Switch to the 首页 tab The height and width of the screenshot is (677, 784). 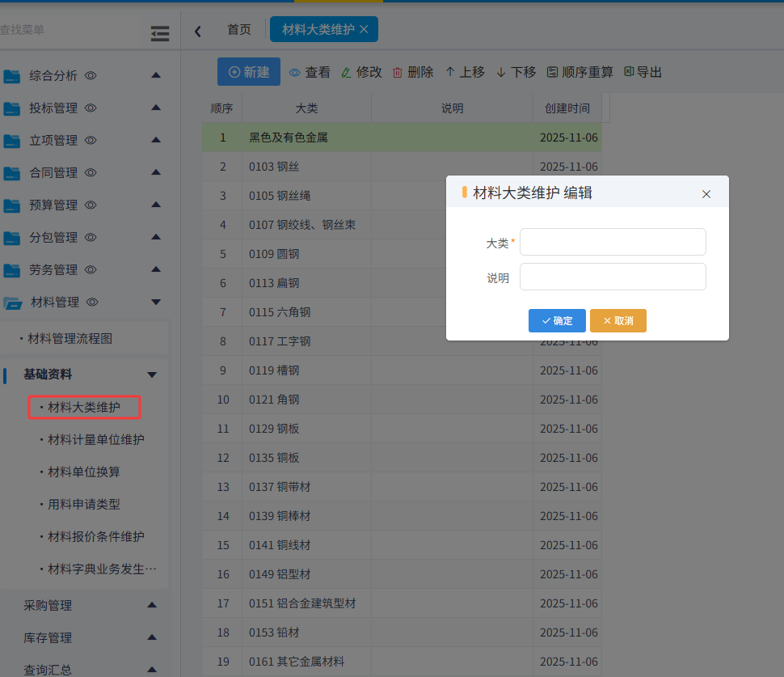coord(239,29)
